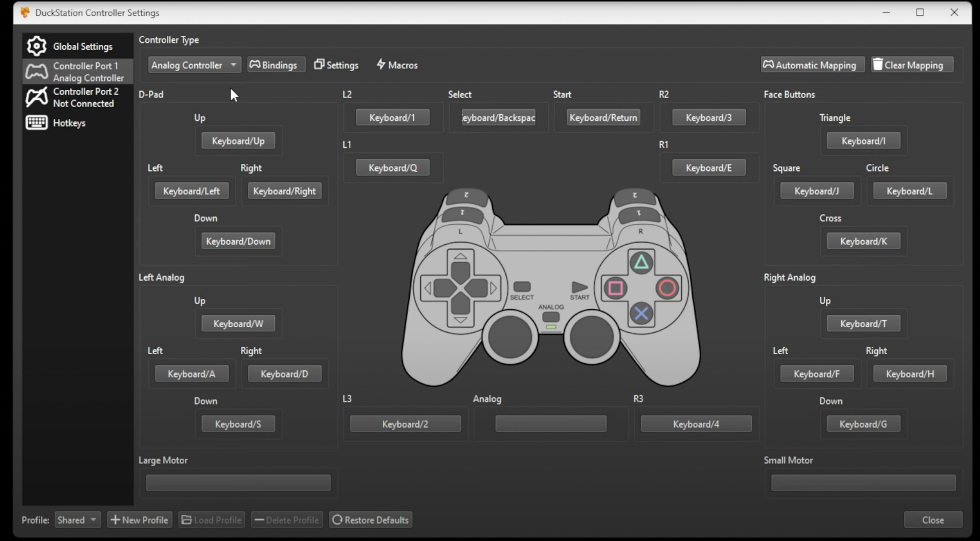980x541 pixels.
Task: Click the controller image's Triangle button
Action: click(x=641, y=262)
